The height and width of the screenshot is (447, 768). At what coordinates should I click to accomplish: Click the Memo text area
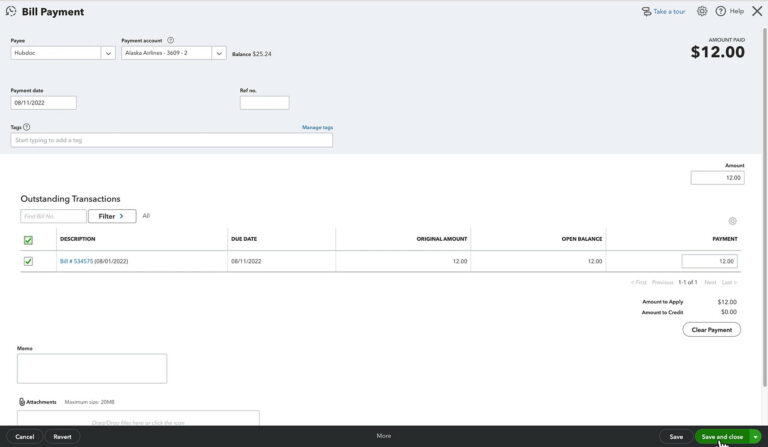92,369
